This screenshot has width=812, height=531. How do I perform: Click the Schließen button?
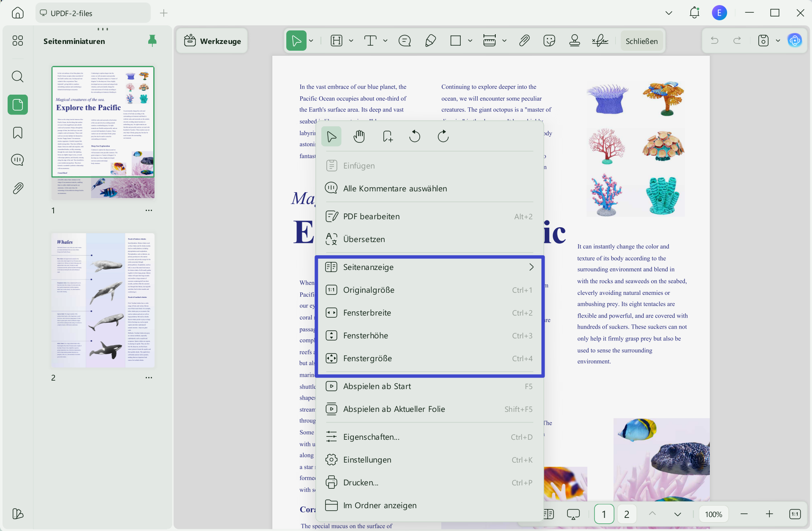pos(641,41)
